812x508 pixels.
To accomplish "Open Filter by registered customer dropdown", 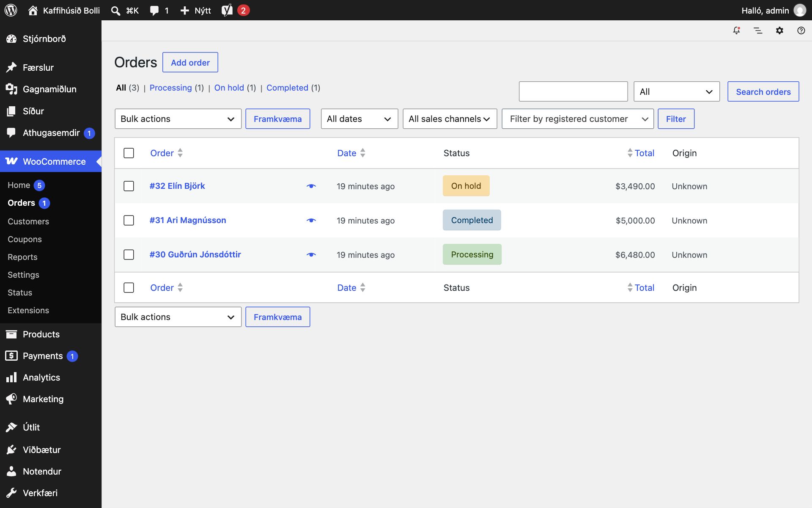I will [578, 119].
